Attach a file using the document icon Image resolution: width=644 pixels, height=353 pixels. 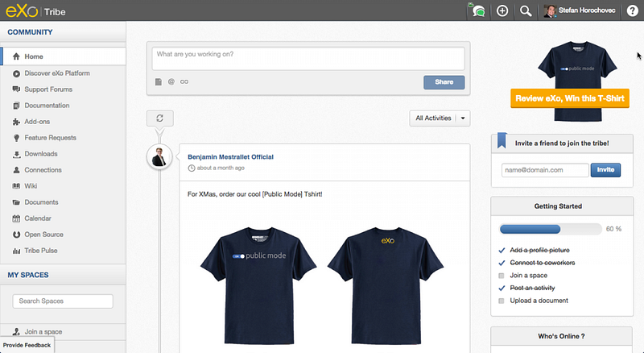click(158, 82)
